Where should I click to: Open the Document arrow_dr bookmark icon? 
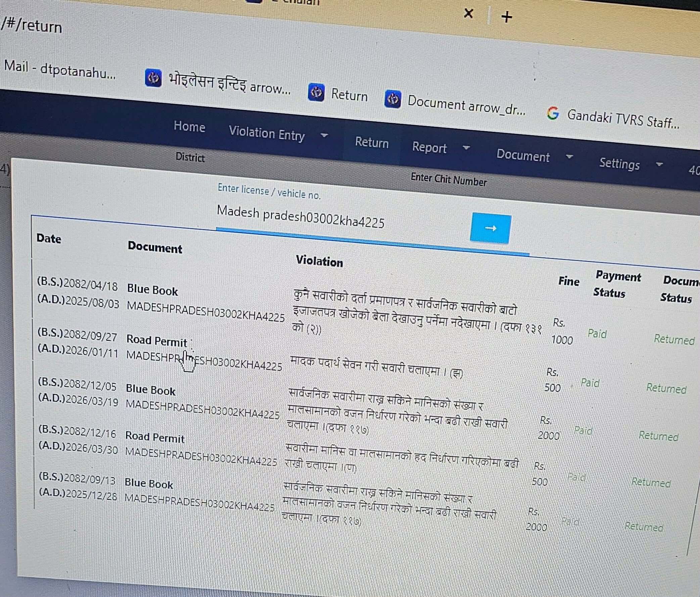point(392,99)
